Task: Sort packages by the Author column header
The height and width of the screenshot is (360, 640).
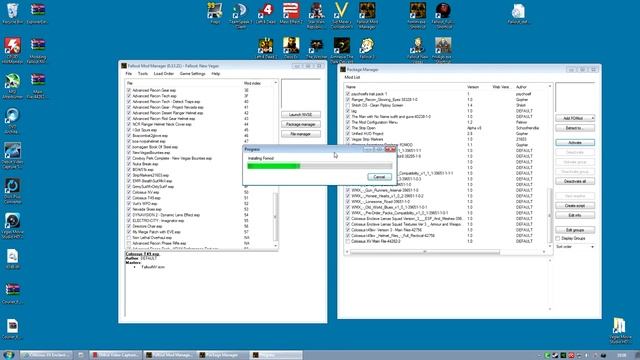Action: coord(521,87)
